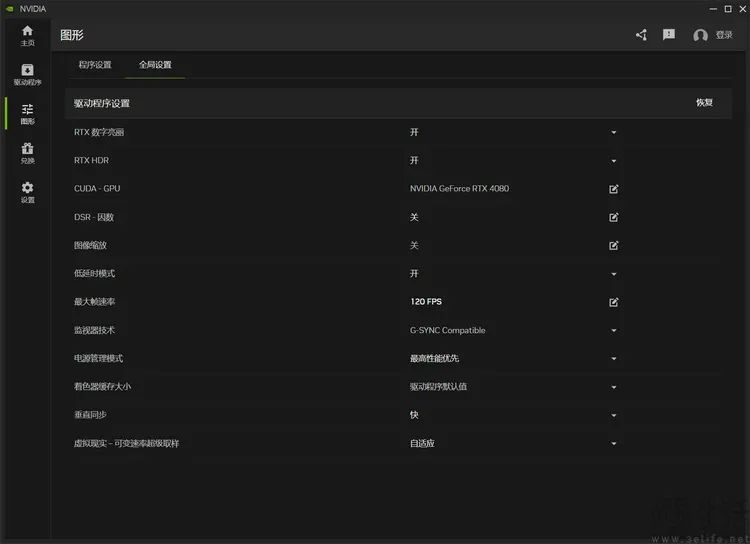
Task: Select the 全局设置 tab
Action: pos(155,65)
